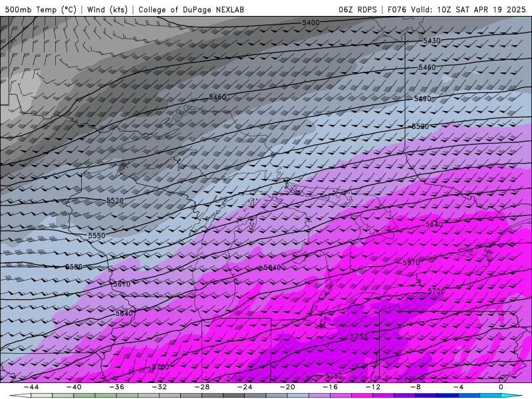The width and height of the screenshot is (532, 399).
Task: Click the 5580 height contour label
Action: pos(74,267)
